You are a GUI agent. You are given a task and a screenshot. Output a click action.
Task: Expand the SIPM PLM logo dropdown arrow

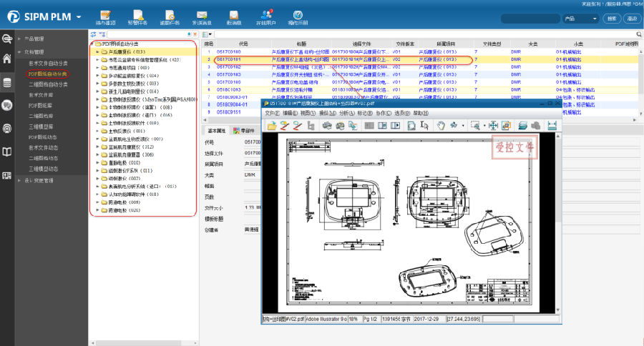pyautogui.click(x=78, y=16)
